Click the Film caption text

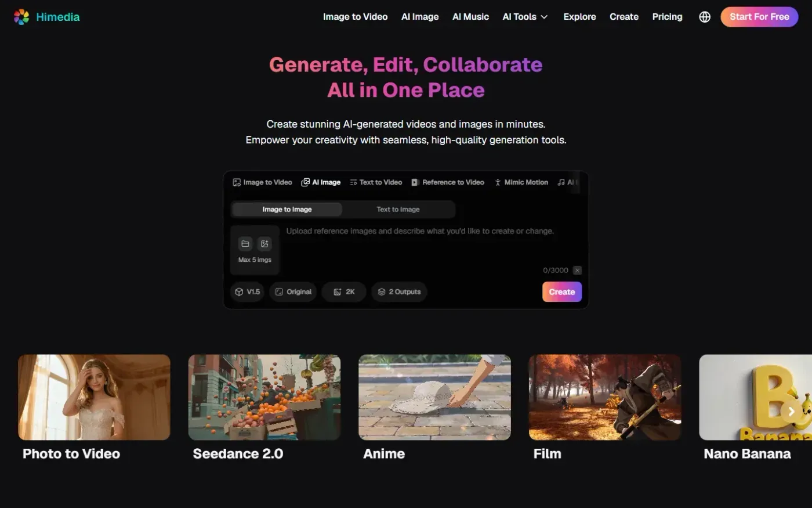tap(548, 454)
